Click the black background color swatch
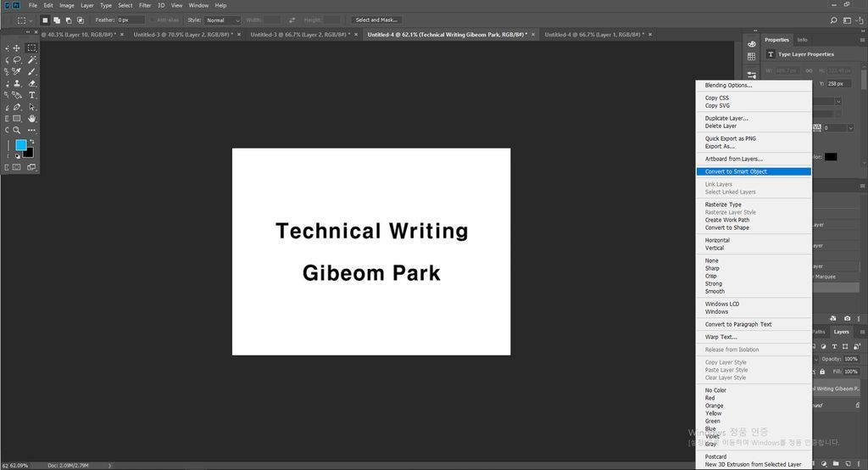Viewport: 868px width, 470px height. (30, 154)
